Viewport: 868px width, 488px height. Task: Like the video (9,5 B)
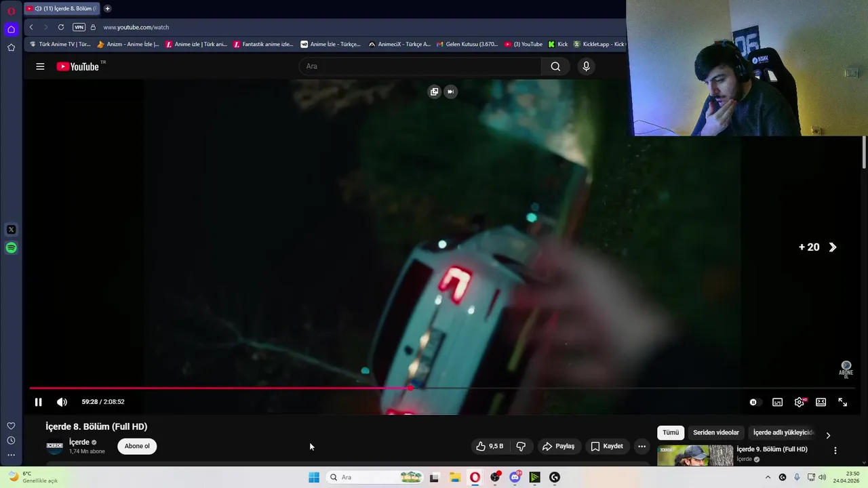(489, 446)
